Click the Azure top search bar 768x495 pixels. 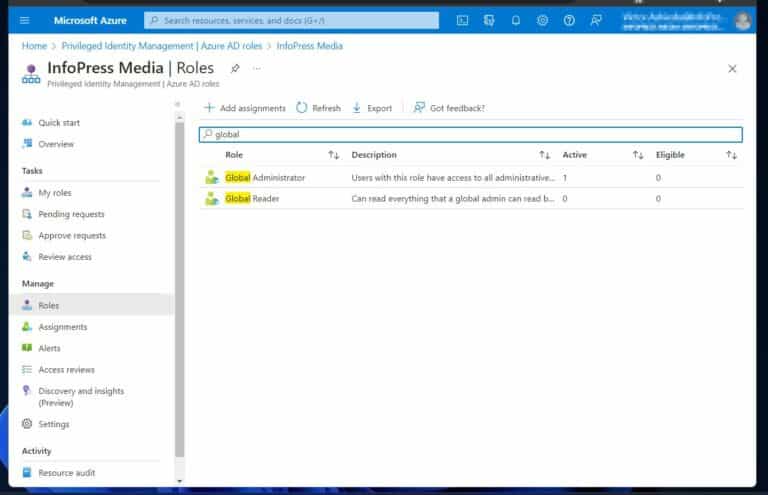tap(291, 21)
